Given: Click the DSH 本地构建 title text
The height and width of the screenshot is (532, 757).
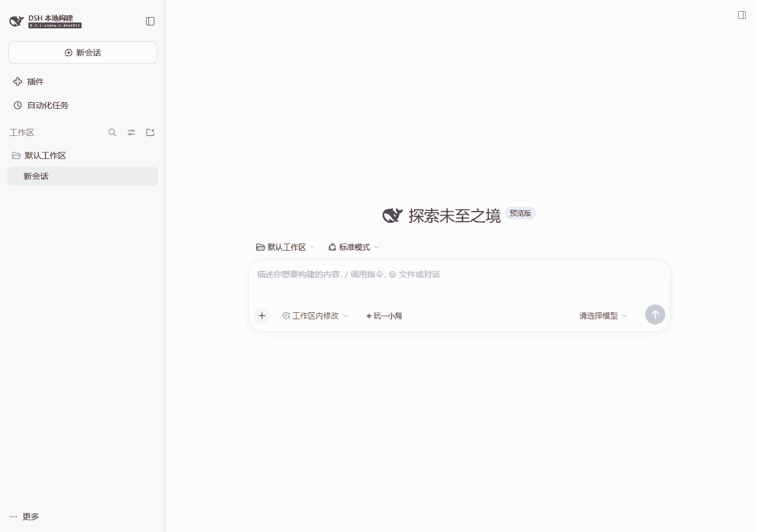Looking at the screenshot, I should coord(51,18).
